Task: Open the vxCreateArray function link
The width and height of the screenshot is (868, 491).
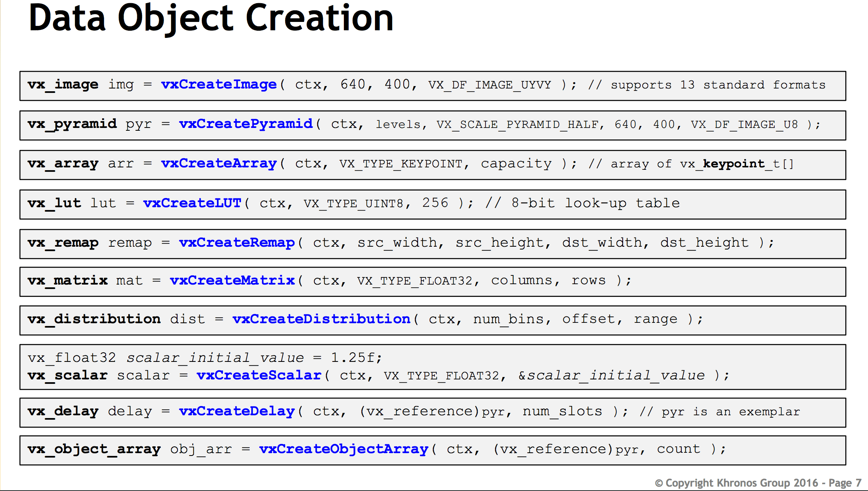Action: [x=219, y=163]
